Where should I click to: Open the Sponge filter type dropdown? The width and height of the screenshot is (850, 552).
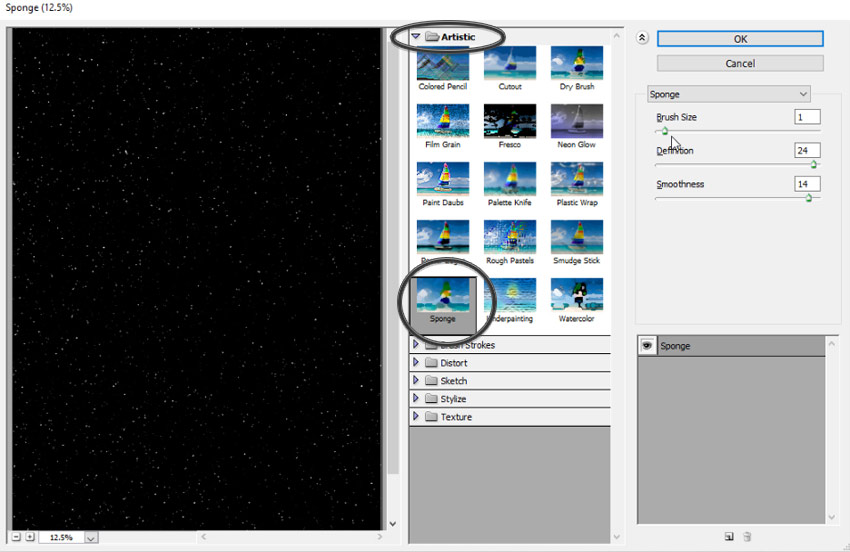[x=729, y=94]
